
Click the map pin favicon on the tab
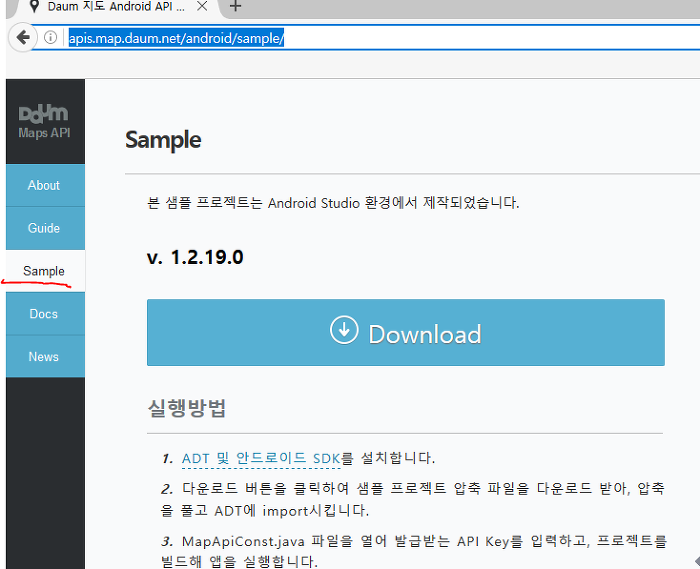point(33,6)
